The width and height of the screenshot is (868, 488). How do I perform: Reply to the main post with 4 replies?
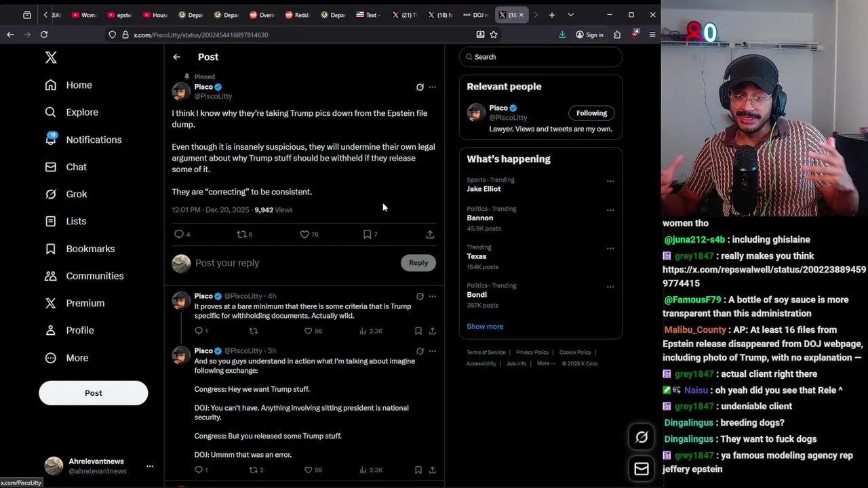pyautogui.click(x=182, y=235)
